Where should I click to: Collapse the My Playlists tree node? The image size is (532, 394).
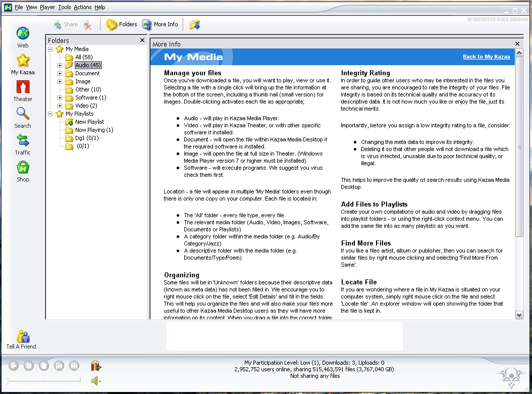[x=50, y=114]
